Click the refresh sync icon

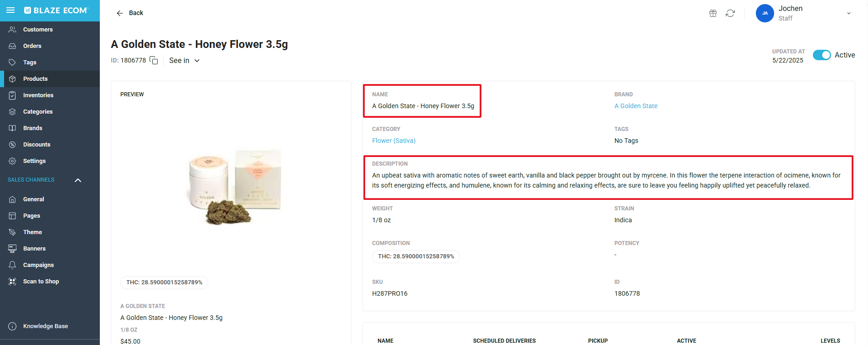point(730,13)
